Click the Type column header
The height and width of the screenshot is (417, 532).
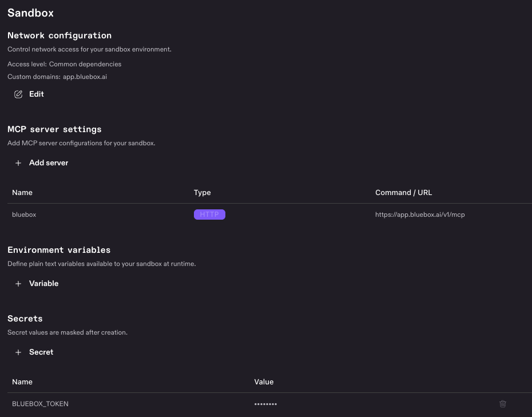202,192
